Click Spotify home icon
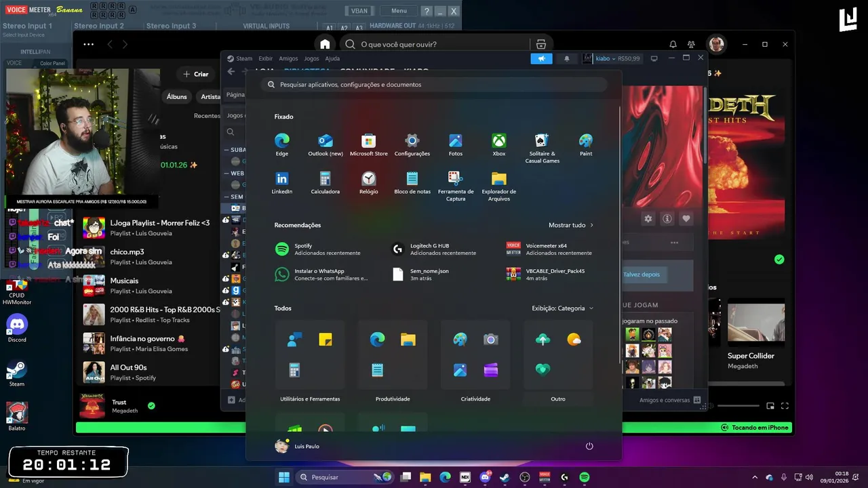 (x=325, y=44)
